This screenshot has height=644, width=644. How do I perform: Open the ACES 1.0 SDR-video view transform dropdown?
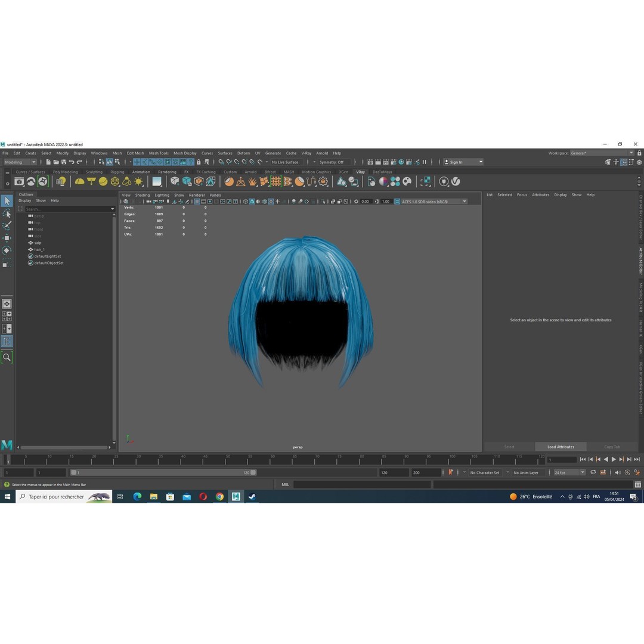(x=434, y=202)
